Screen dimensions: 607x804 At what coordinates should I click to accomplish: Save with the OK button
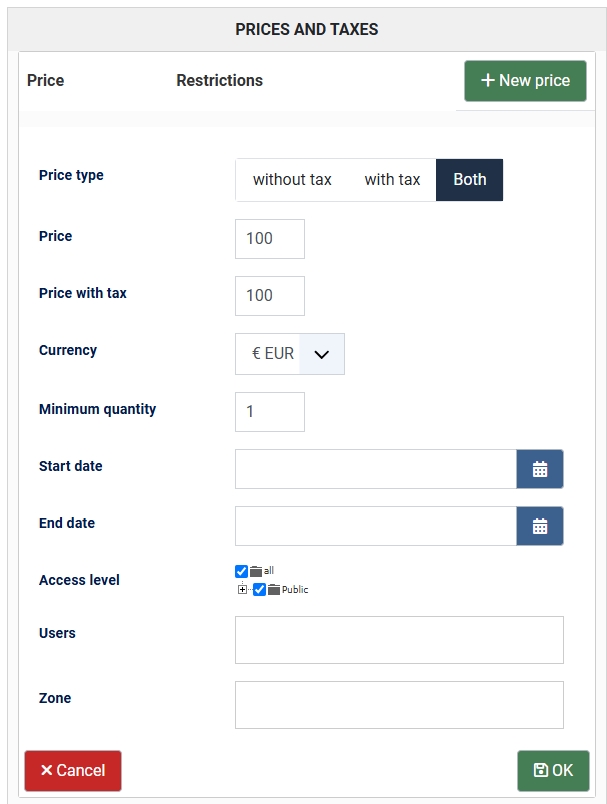(553, 771)
